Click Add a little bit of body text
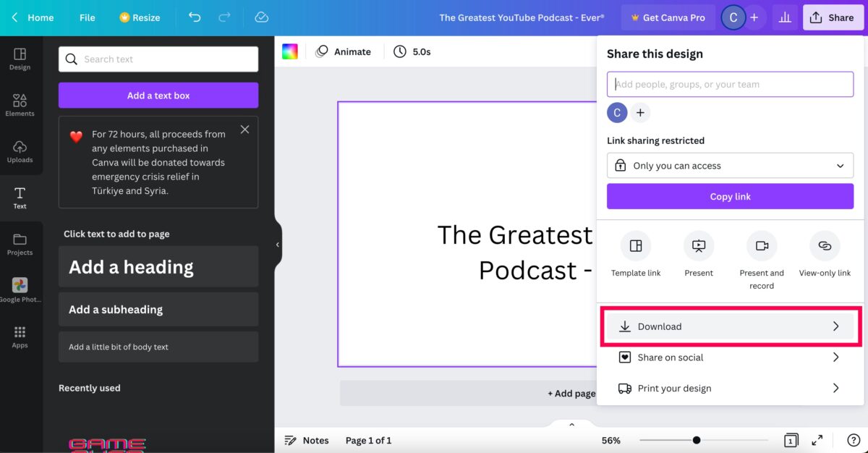 tap(158, 347)
